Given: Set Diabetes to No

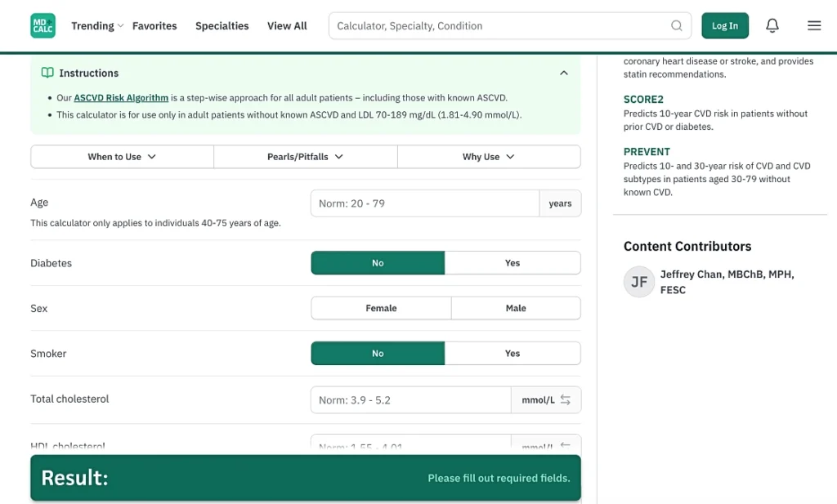Looking at the screenshot, I should point(378,263).
